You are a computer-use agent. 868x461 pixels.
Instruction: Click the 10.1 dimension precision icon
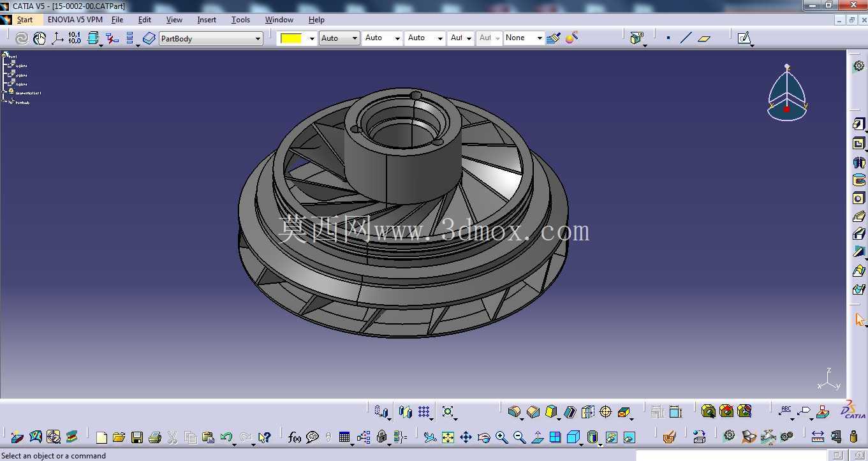75,38
